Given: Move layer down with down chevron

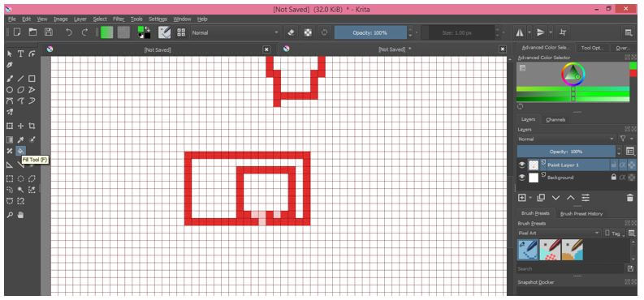Looking at the screenshot, I should [x=555, y=198].
